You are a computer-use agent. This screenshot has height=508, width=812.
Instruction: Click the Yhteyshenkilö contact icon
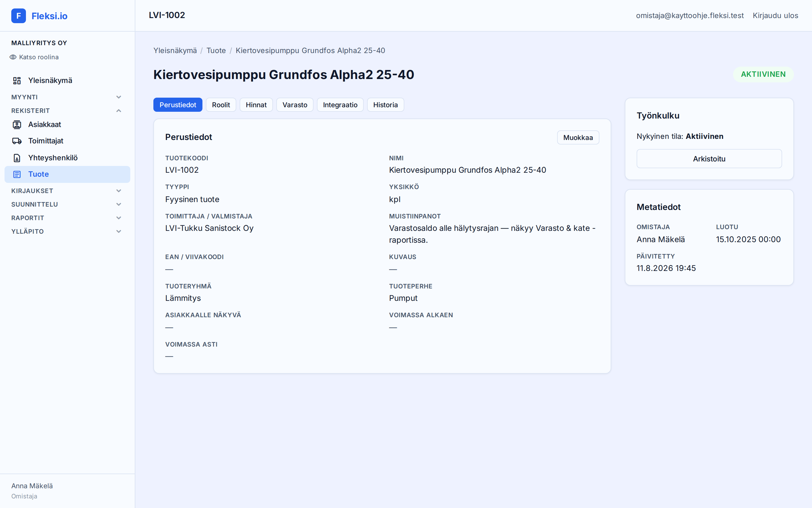pyautogui.click(x=17, y=158)
